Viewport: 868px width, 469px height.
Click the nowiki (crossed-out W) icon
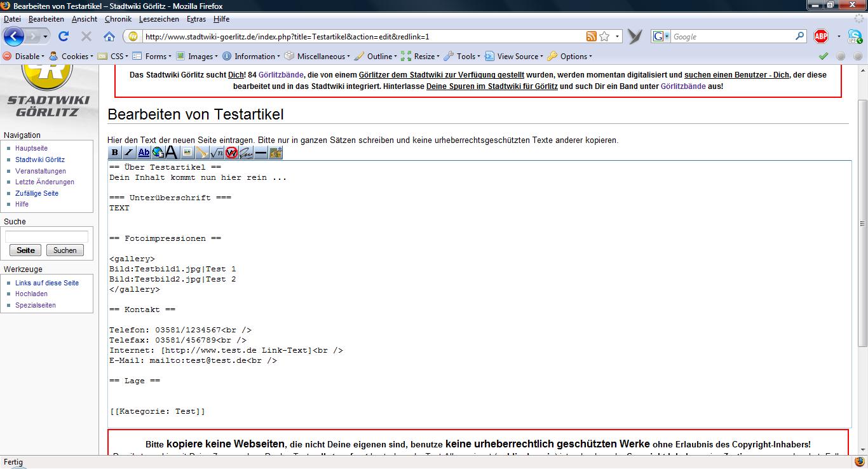(x=231, y=153)
